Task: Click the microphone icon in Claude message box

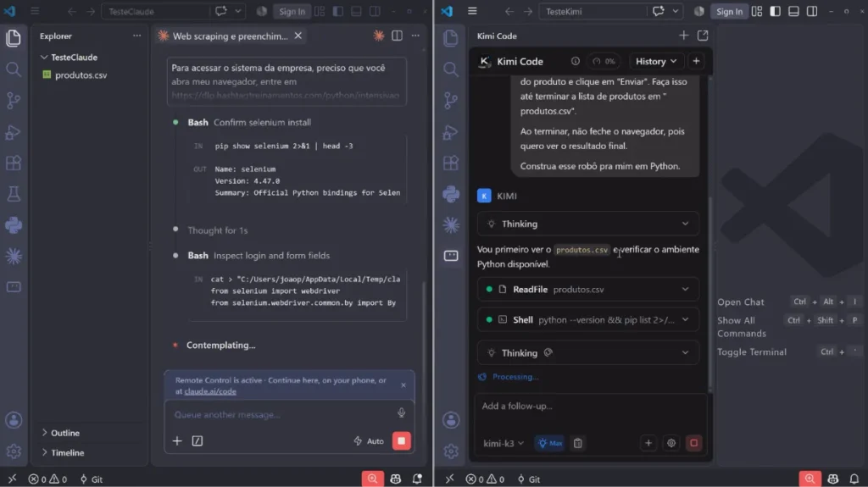Action: click(401, 412)
